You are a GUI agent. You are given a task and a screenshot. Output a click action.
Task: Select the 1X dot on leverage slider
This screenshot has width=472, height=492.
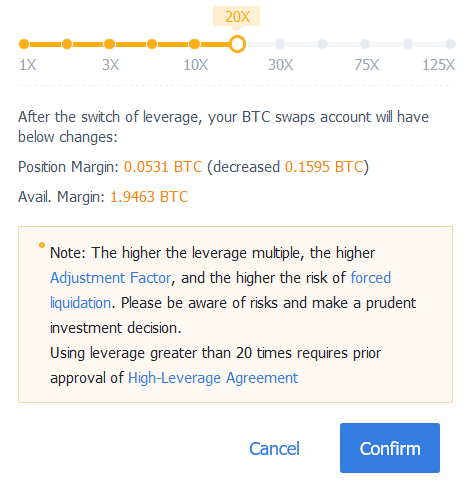24,44
